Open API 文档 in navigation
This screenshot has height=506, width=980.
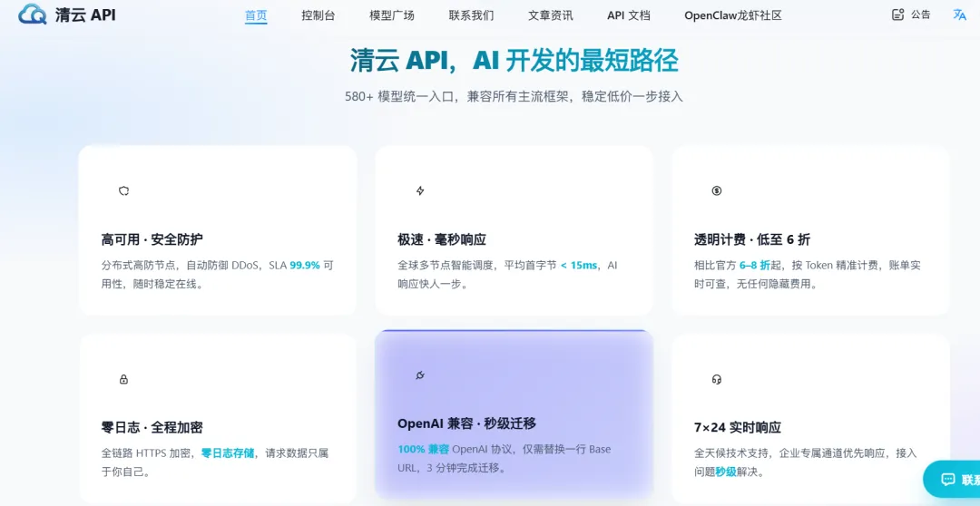(x=629, y=15)
